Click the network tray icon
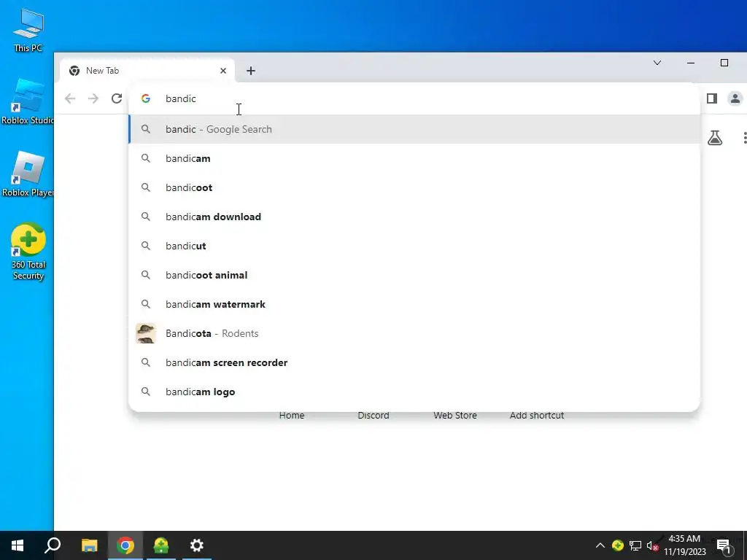The image size is (747, 560). [x=635, y=545]
